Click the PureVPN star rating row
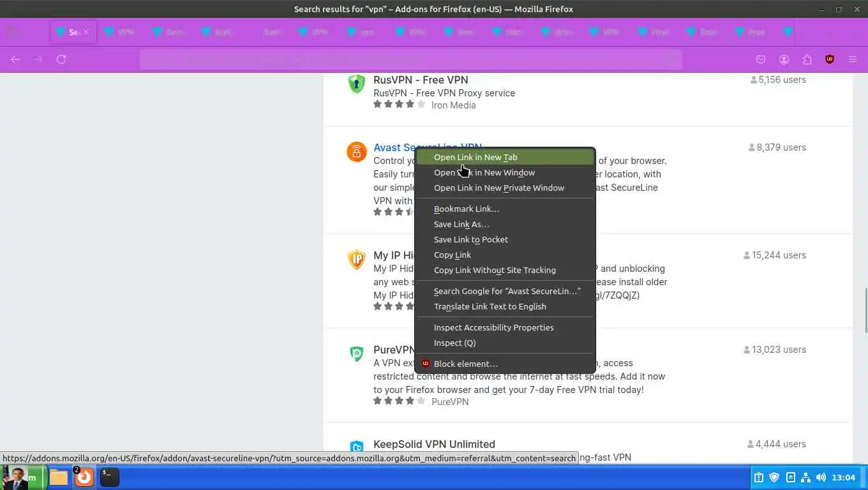Image resolution: width=868 pixels, height=490 pixels. [x=400, y=401]
